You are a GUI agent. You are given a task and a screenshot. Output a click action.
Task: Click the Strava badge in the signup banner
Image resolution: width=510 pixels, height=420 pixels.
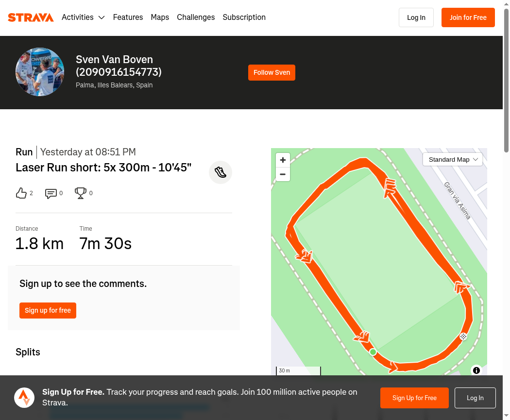(x=24, y=398)
